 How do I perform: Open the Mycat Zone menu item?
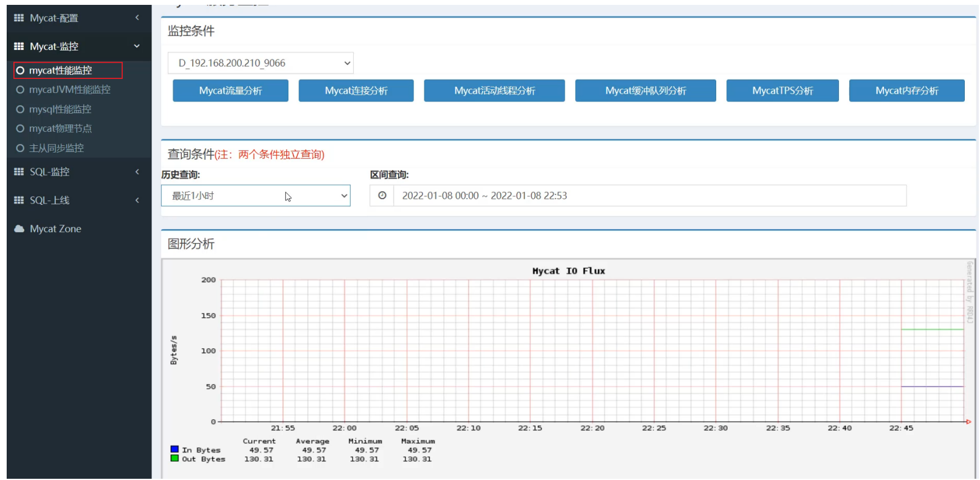click(x=55, y=229)
